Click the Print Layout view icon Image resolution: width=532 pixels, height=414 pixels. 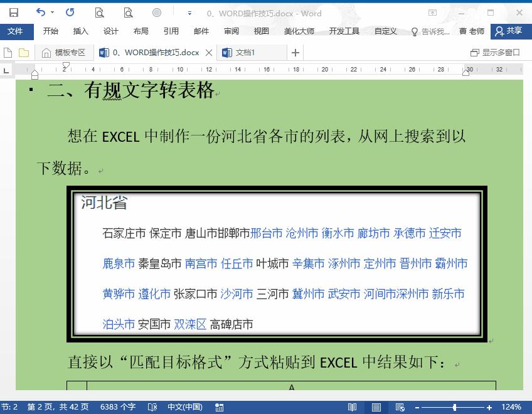coord(376,406)
